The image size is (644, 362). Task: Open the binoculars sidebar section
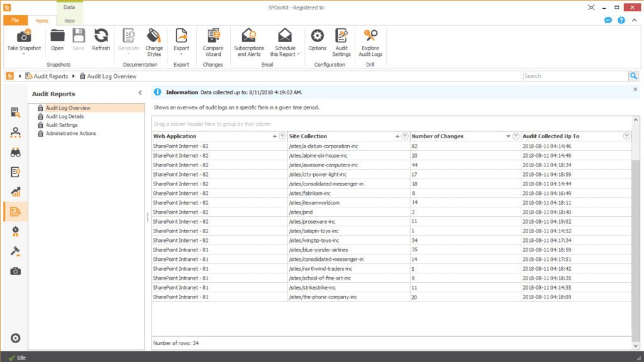pos(16,153)
